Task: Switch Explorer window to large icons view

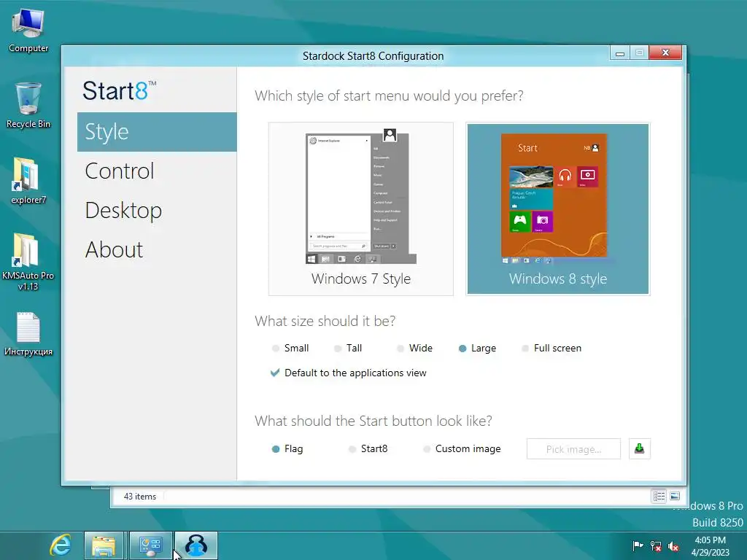Action: pos(675,496)
